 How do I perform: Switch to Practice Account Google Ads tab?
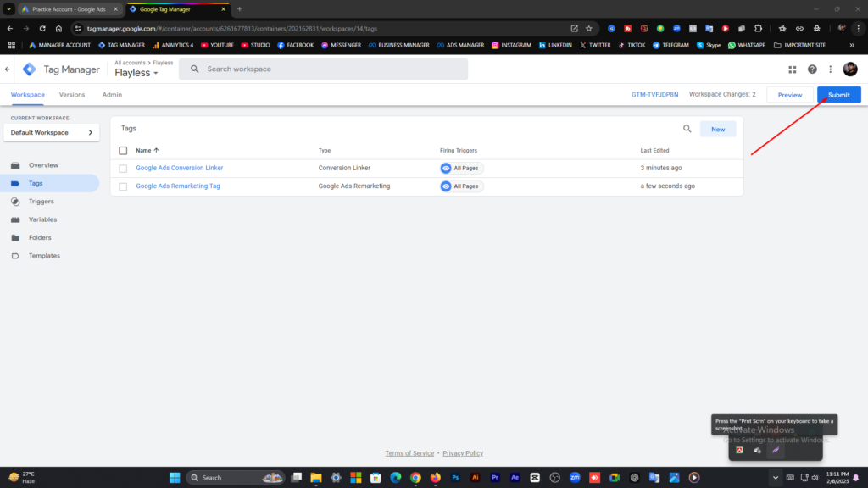(x=69, y=9)
